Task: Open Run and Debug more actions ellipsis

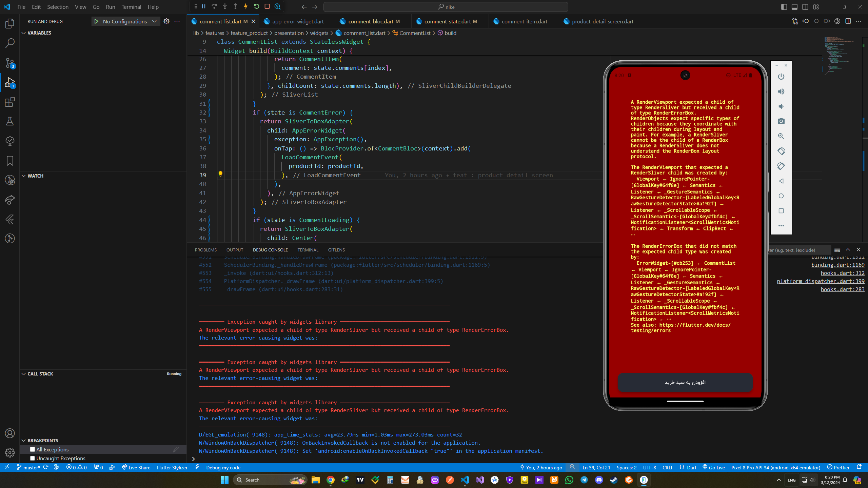Action: 177,21
